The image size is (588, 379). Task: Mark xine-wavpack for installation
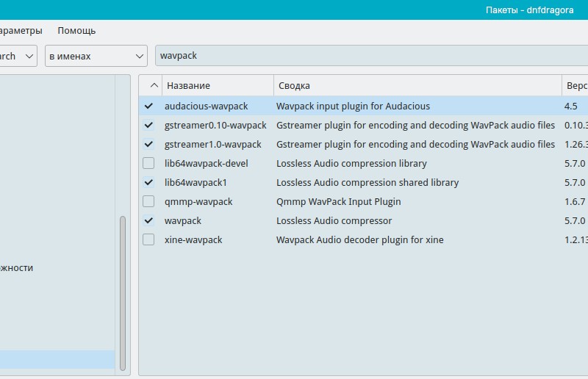[148, 240]
